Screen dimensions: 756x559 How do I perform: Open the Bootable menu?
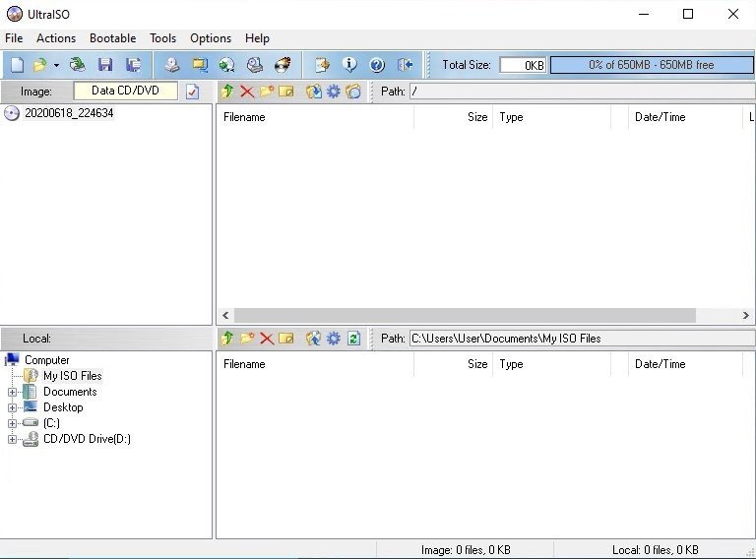113,38
